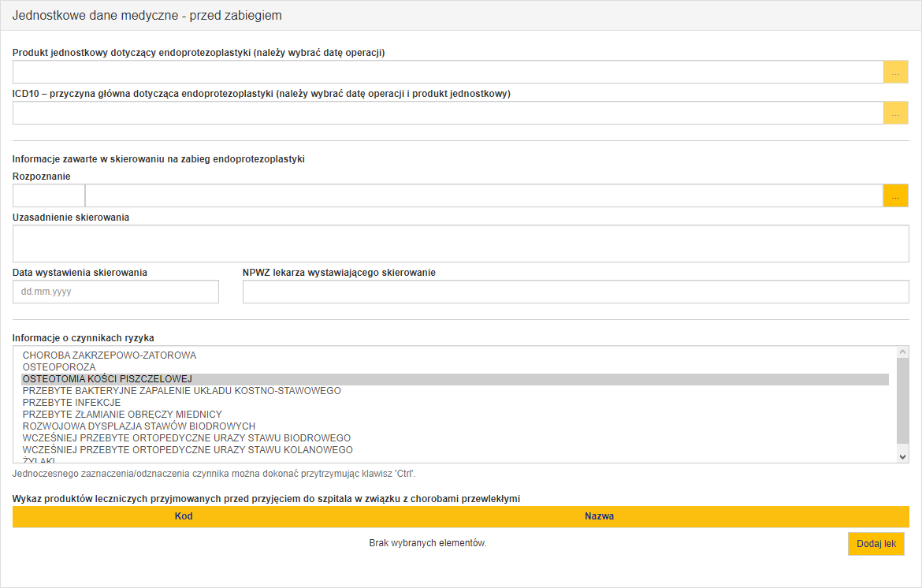The height and width of the screenshot is (588, 922).
Task: Open the unit product lookup ellipsis button
Action: (895, 72)
